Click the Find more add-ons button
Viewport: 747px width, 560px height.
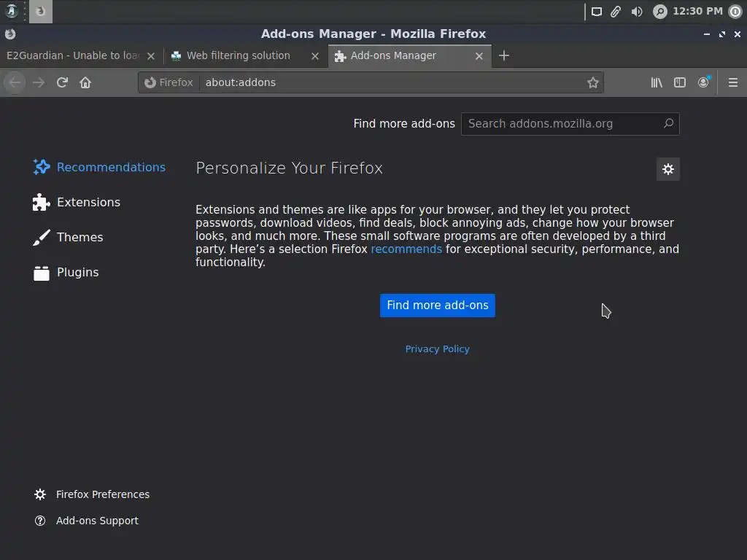click(x=438, y=306)
